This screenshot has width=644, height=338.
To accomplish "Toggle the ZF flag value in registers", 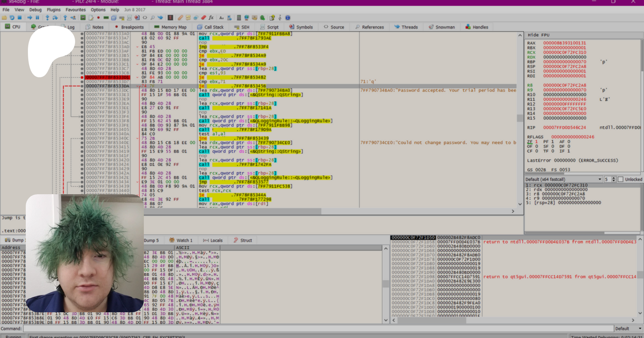I will [536, 142].
